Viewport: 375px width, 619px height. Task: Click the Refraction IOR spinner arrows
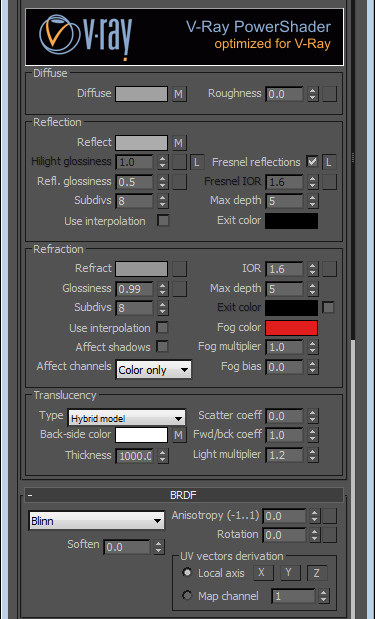(x=313, y=269)
